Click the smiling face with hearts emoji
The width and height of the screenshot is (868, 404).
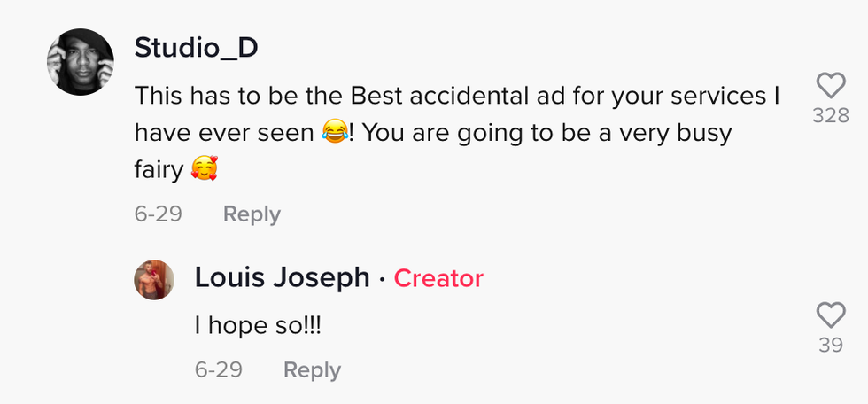(x=205, y=168)
